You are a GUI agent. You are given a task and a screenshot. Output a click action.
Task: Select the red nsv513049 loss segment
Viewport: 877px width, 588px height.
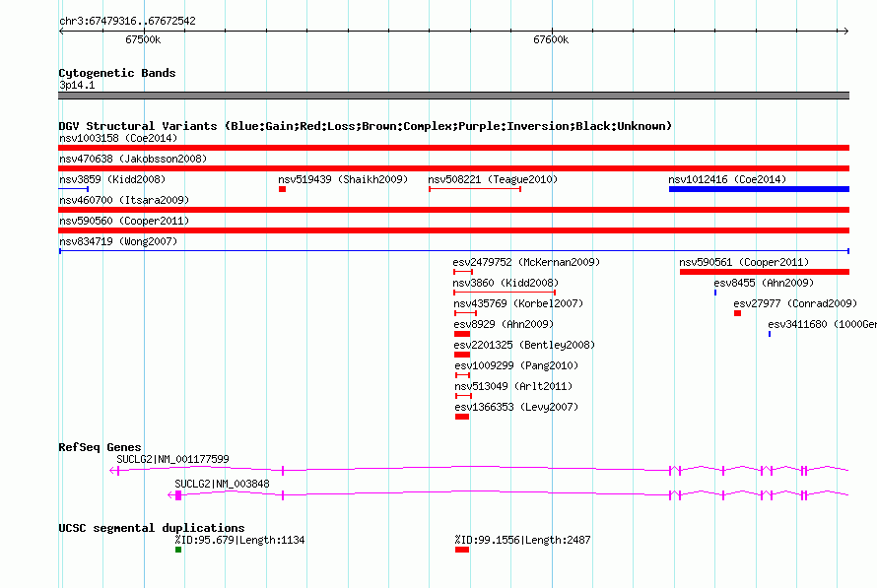coord(464,396)
